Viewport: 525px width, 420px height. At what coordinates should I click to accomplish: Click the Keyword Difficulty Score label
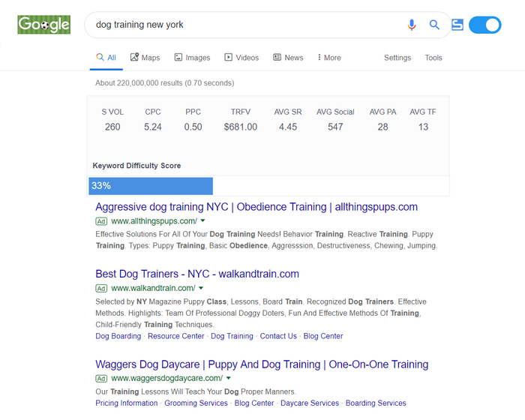[136, 166]
